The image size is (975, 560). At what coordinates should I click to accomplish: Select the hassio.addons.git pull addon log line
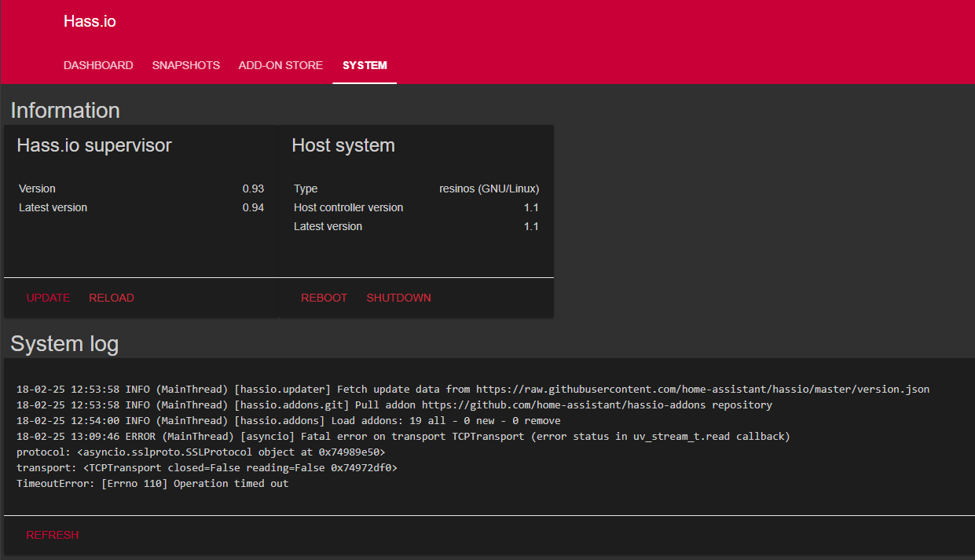394,404
